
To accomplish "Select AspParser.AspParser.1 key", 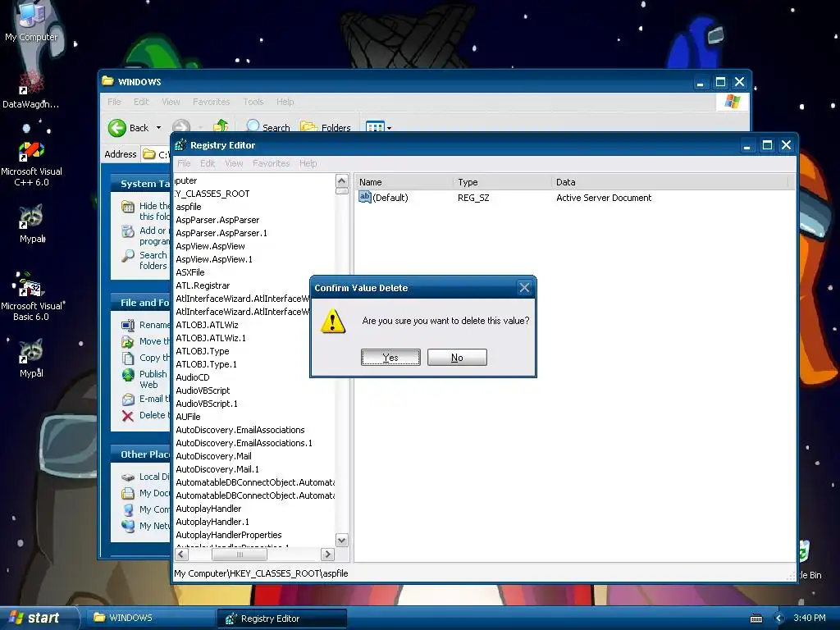I will tap(221, 233).
